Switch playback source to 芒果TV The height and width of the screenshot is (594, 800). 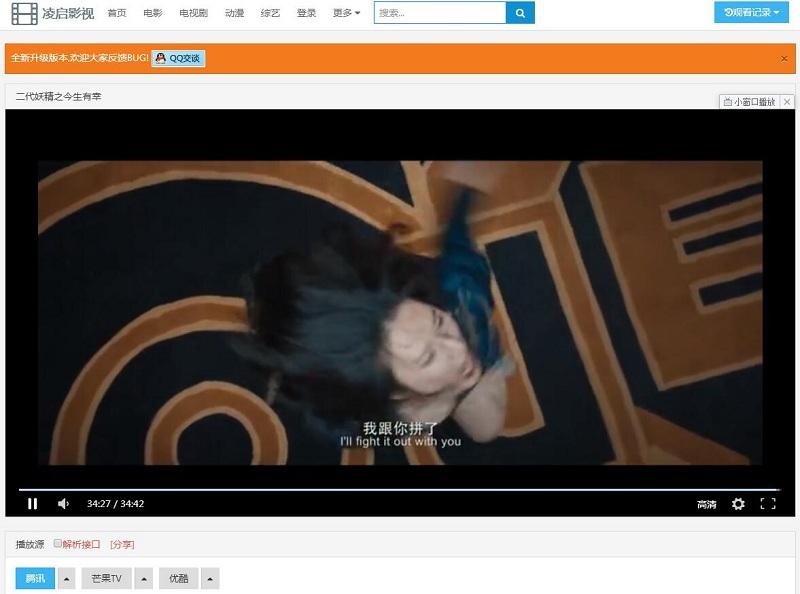[106, 579]
